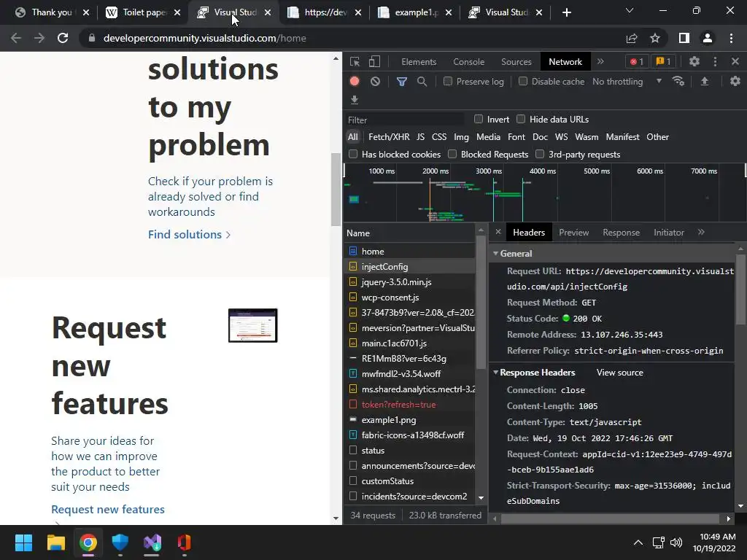Select the home request row
The height and width of the screenshot is (560, 747).
point(410,251)
